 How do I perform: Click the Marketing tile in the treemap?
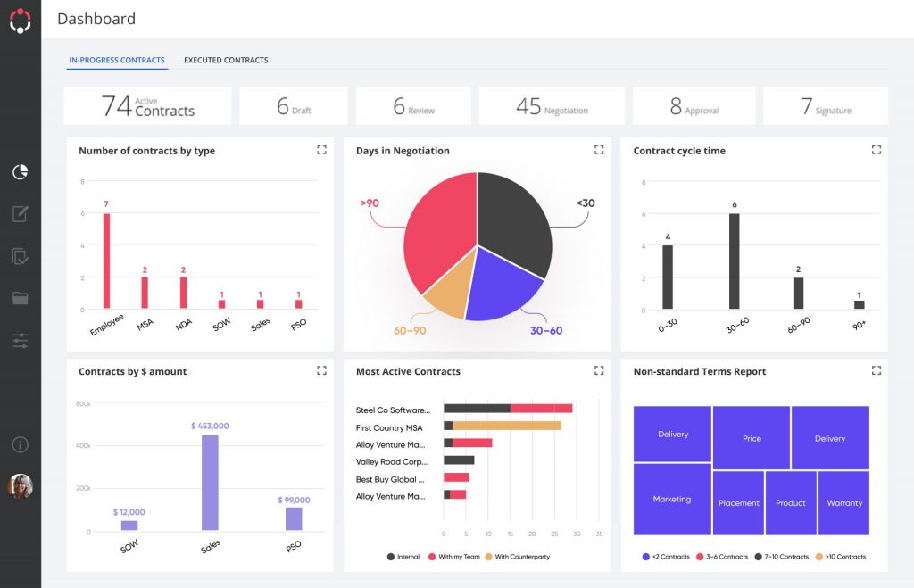pos(672,500)
